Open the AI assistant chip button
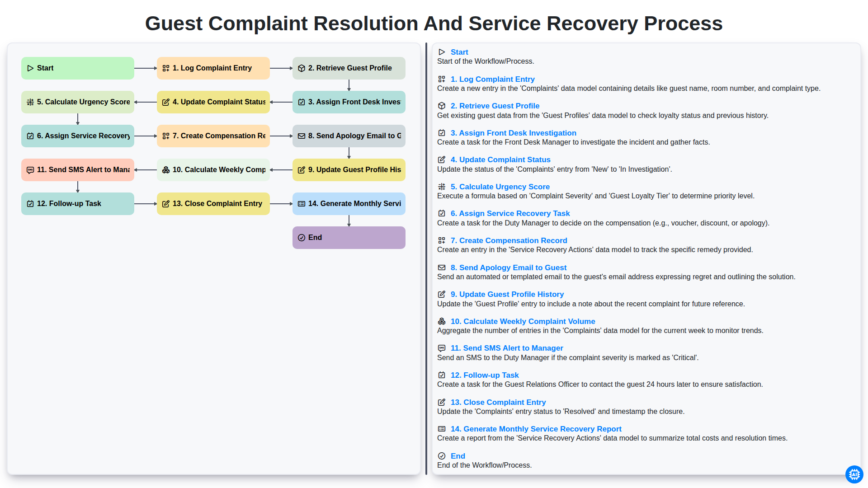This screenshot has height=488, width=868. coord(854,474)
